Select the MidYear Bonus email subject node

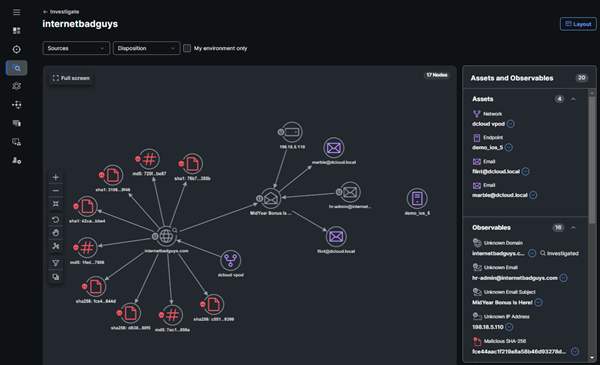pyautogui.click(x=271, y=198)
